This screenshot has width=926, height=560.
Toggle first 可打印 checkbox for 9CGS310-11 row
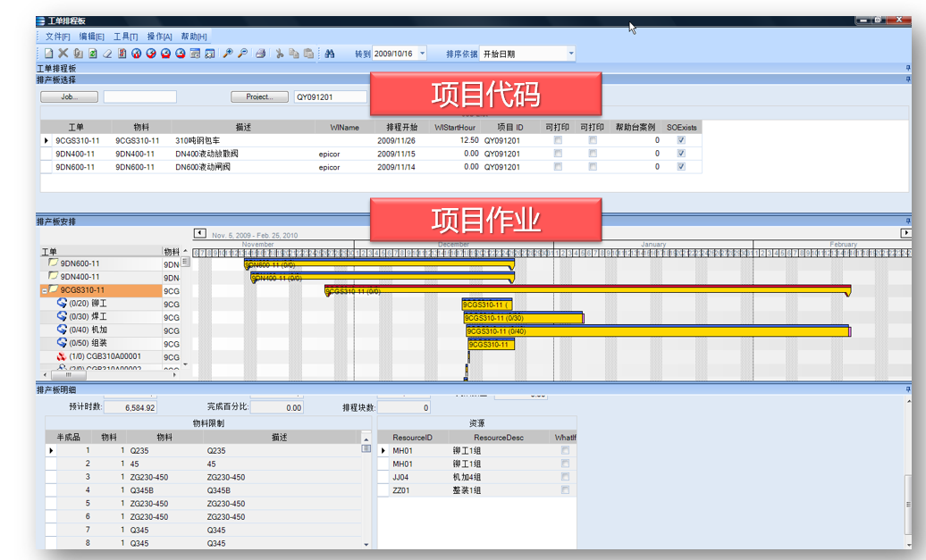click(558, 140)
